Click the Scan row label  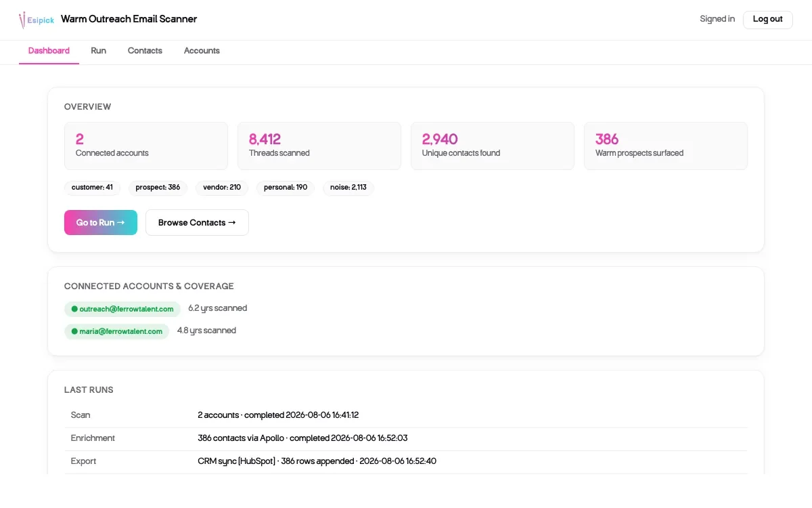point(81,415)
